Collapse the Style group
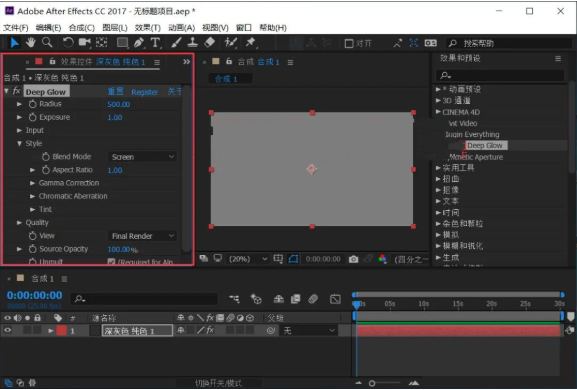This screenshot has width=577, height=390. coord(19,143)
